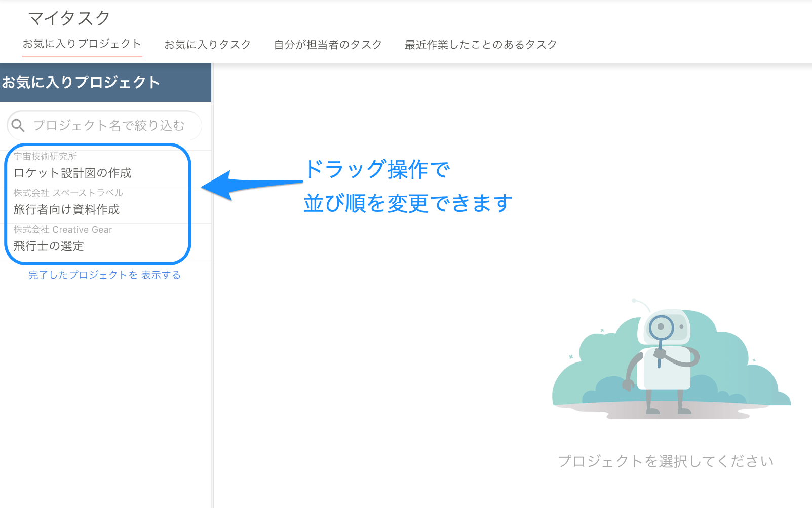Select the 旅行者向け資料作成 project
Screen dimensions: 812x508
pyautogui.click(x=67, y=209)
